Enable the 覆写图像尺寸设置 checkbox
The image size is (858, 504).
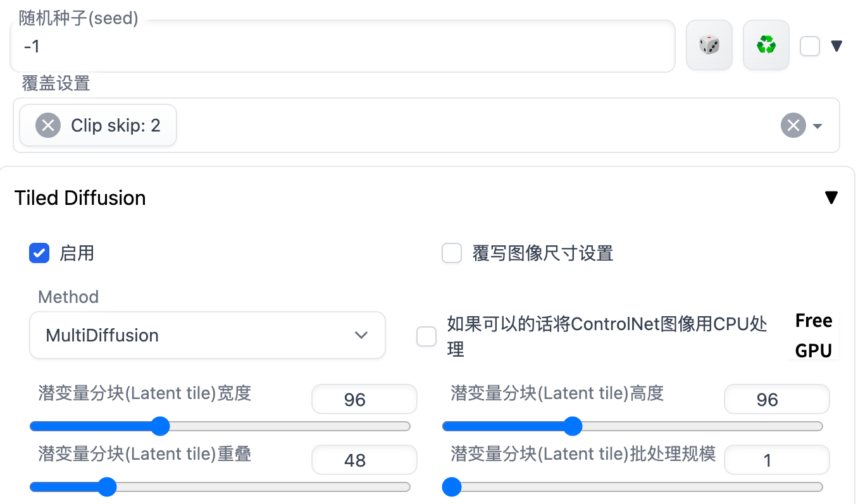(x=451, y=254)
